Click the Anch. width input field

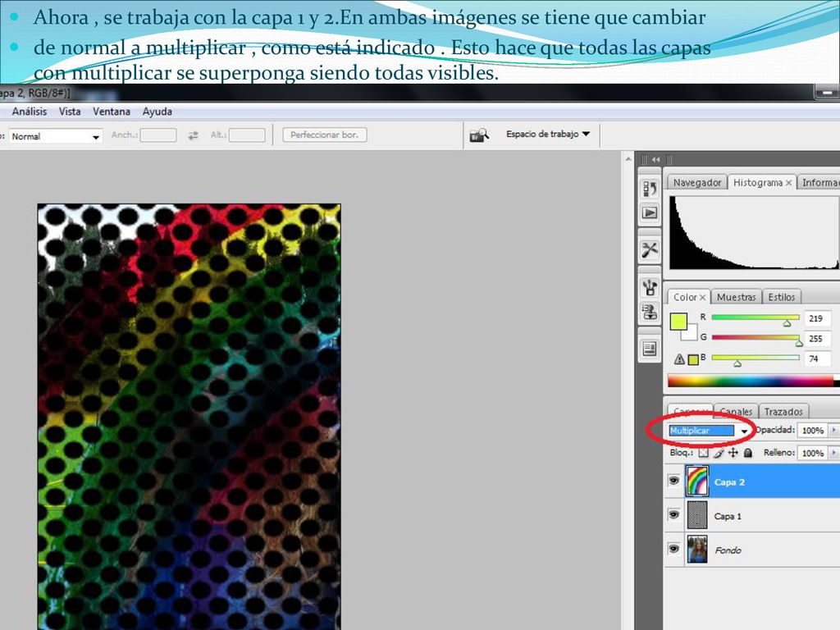pos(158,135)
